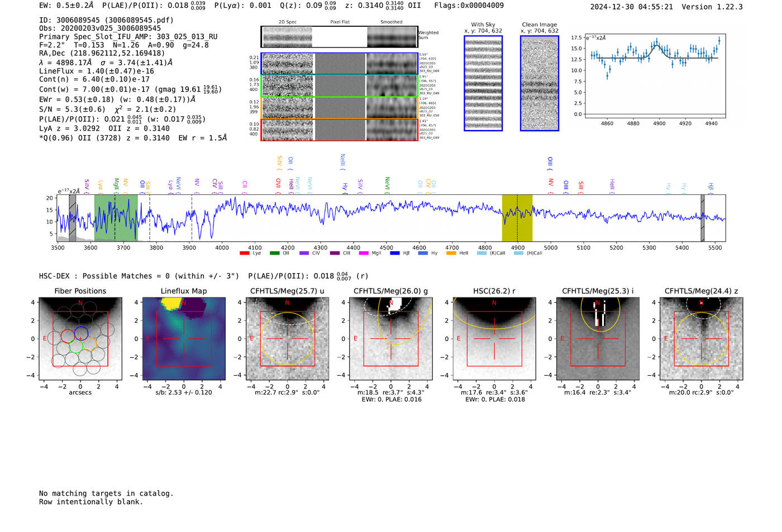Click the Smoothed column header
Screen dimensions: 782x532
[x=392, y=22]
